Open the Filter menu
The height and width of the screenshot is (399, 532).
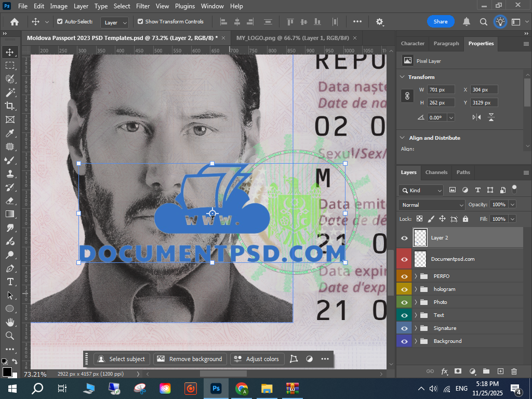[142, 6]
